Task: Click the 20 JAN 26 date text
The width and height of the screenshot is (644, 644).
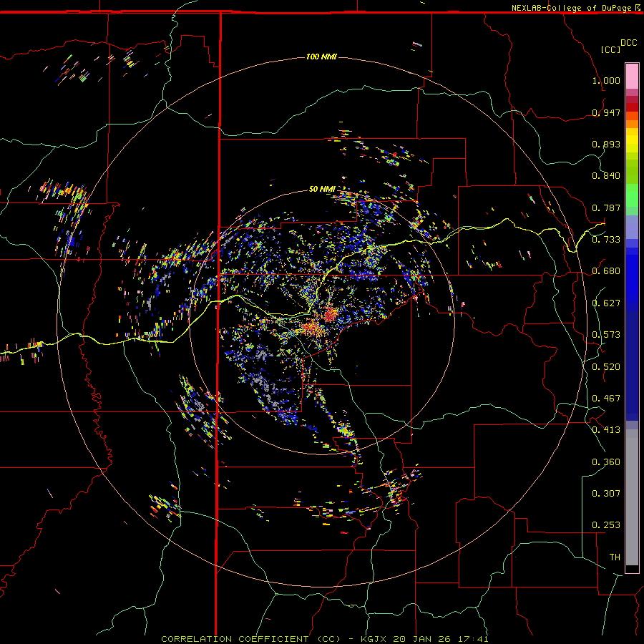Action: click(421, 639)
